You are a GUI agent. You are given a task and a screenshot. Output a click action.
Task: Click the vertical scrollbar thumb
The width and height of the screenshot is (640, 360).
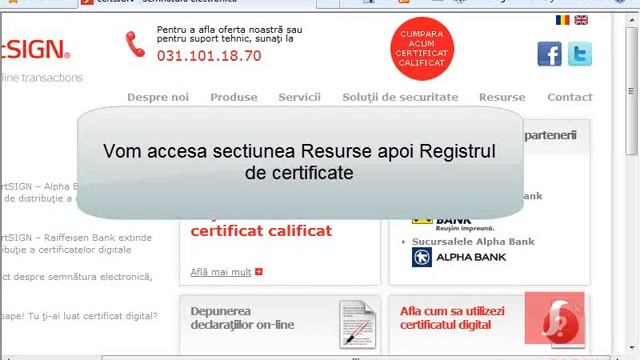[631, 90]
